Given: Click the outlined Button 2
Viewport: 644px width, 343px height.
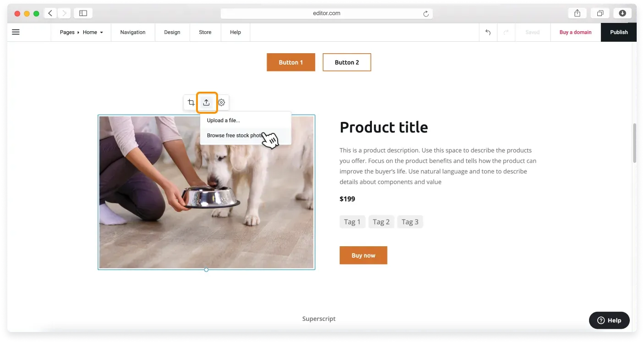Looking at the screenshot, I should pyautogui.click(x=347, y=62).
